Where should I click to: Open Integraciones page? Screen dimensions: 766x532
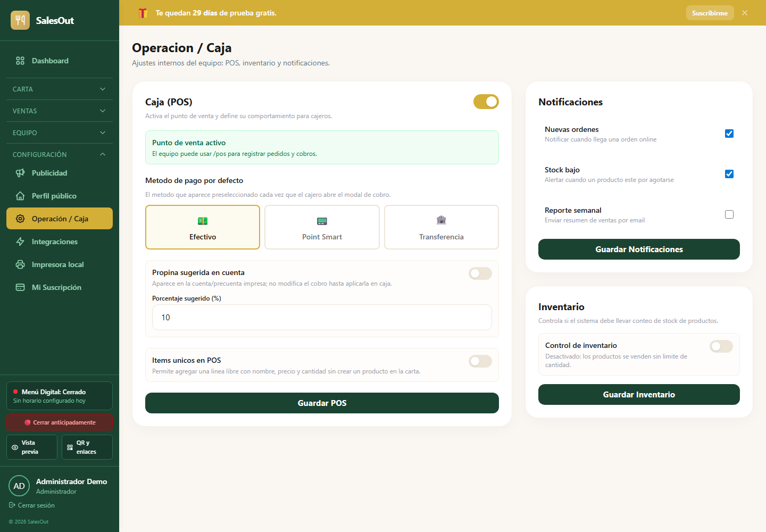(60, 242)
